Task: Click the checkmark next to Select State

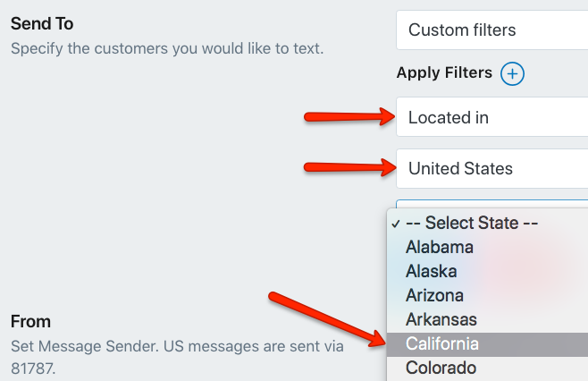Action: pos(395,224)
